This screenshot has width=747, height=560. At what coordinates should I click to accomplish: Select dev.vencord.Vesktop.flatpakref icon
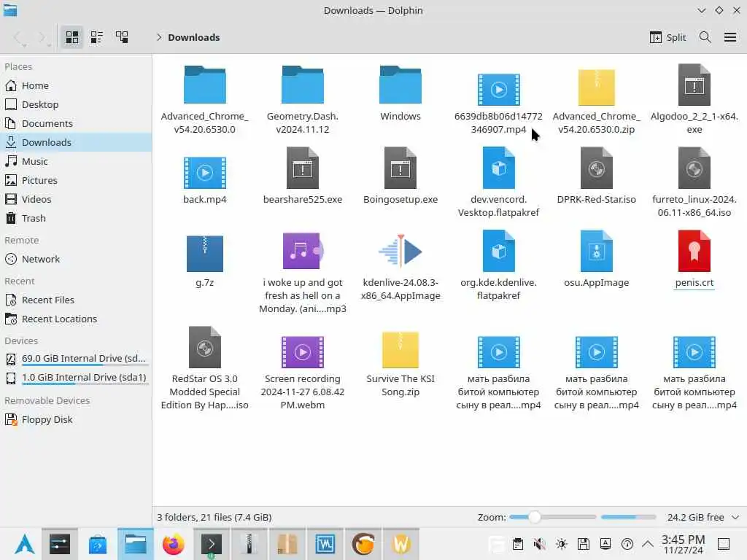(x=499, y=168)
